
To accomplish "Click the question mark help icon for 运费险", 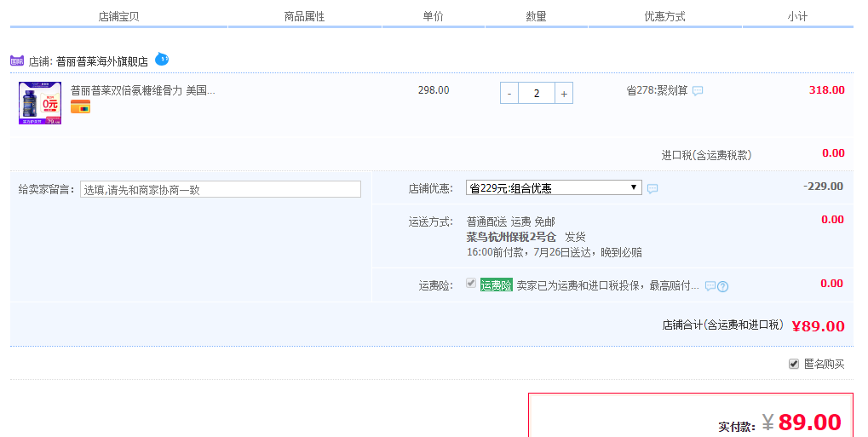I will 722,286.
